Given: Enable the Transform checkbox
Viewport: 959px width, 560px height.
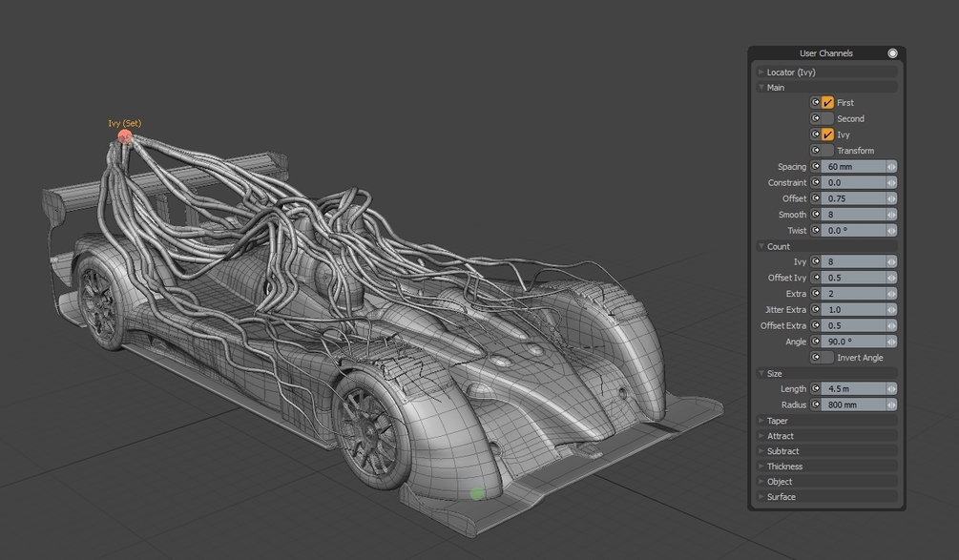Looking at the screenshot, I should pos(827,151).
